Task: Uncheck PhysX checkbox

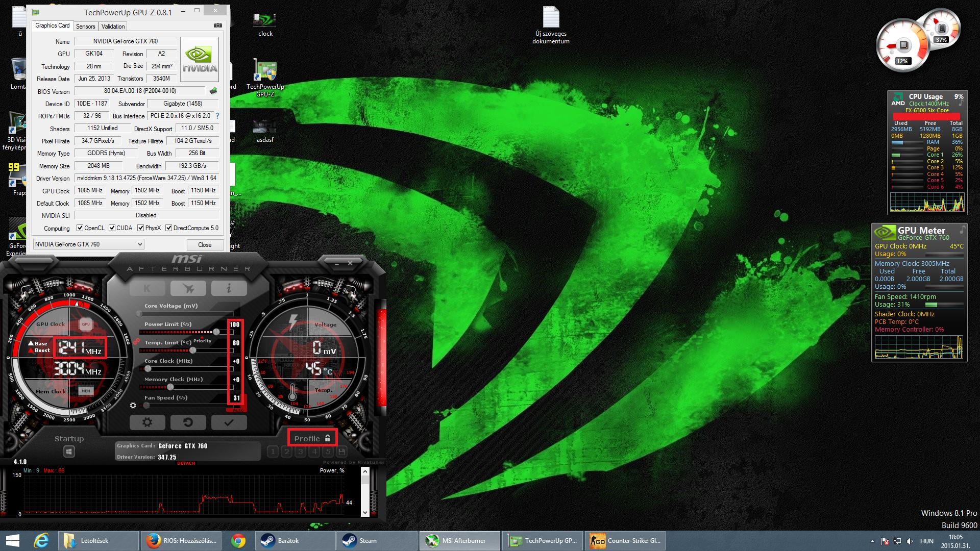Action: point(140,228)
